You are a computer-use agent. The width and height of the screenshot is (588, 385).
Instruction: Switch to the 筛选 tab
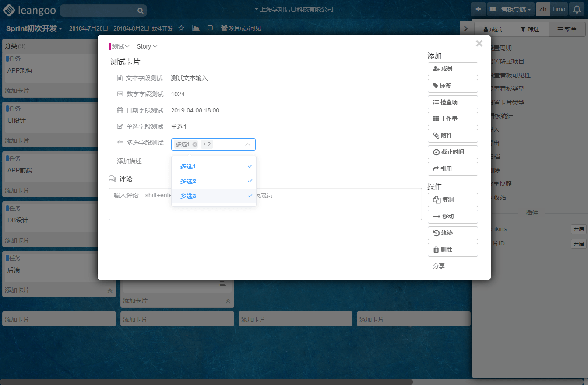click(530, 29)
